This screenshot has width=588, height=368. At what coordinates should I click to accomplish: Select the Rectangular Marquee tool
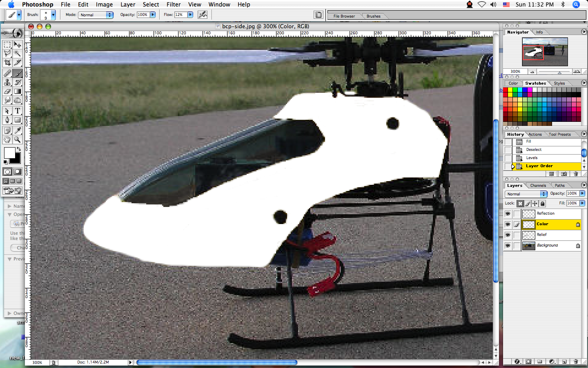click(x=7, y=45)
